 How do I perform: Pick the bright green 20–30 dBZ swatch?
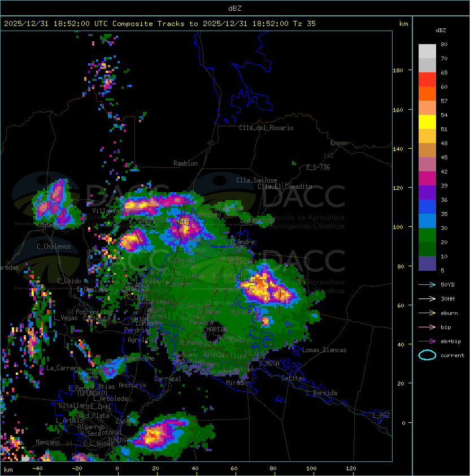click(427, 235)
